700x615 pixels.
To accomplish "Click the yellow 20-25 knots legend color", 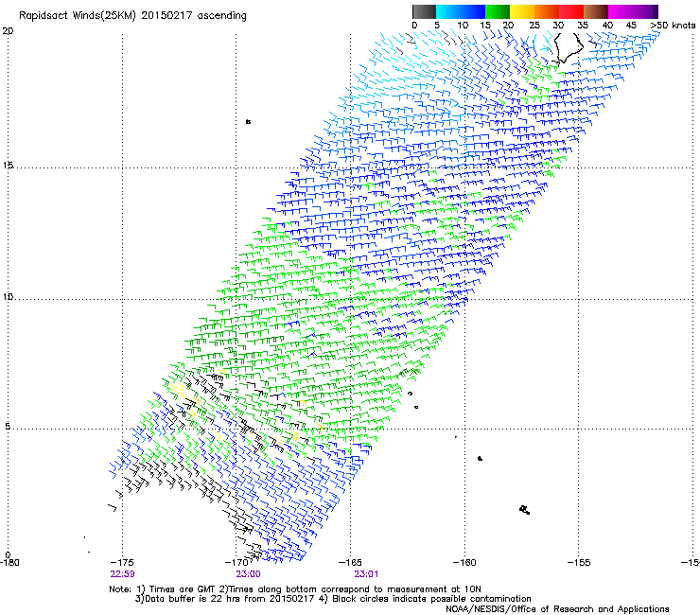I will pyautogui.click(x=522, y=11).
